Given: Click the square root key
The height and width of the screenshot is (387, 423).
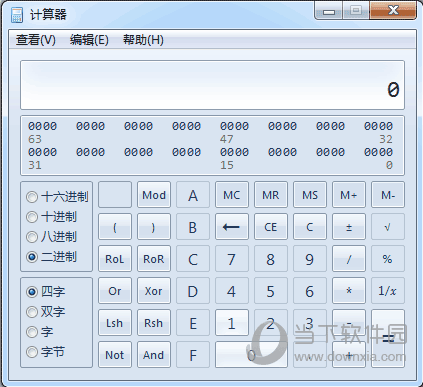Looking at the screenshot, I should click(x=388, y=227).
